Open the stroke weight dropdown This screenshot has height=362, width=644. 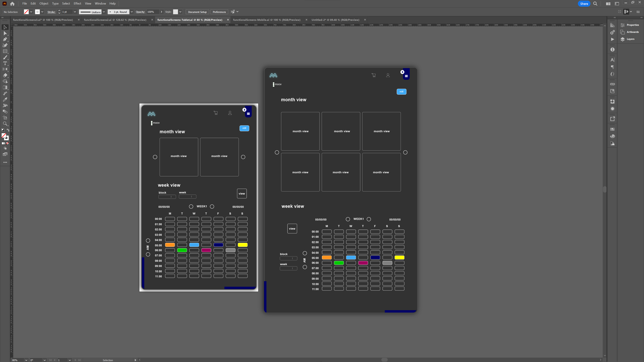[x=75, y=12]
